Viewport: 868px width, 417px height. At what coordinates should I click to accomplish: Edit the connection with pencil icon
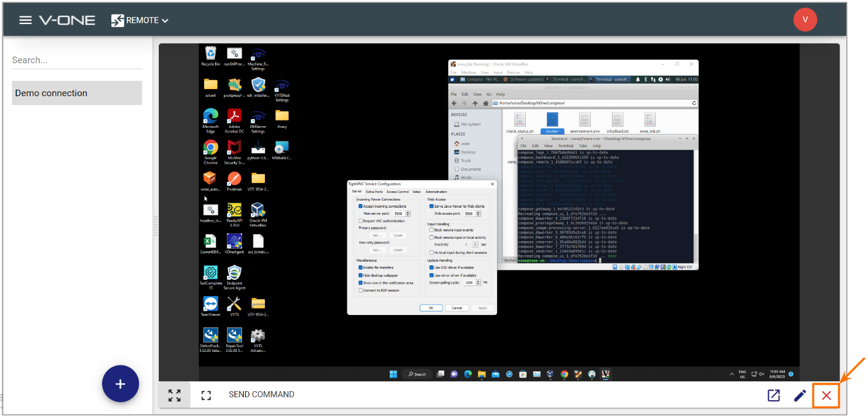(799, 395)
